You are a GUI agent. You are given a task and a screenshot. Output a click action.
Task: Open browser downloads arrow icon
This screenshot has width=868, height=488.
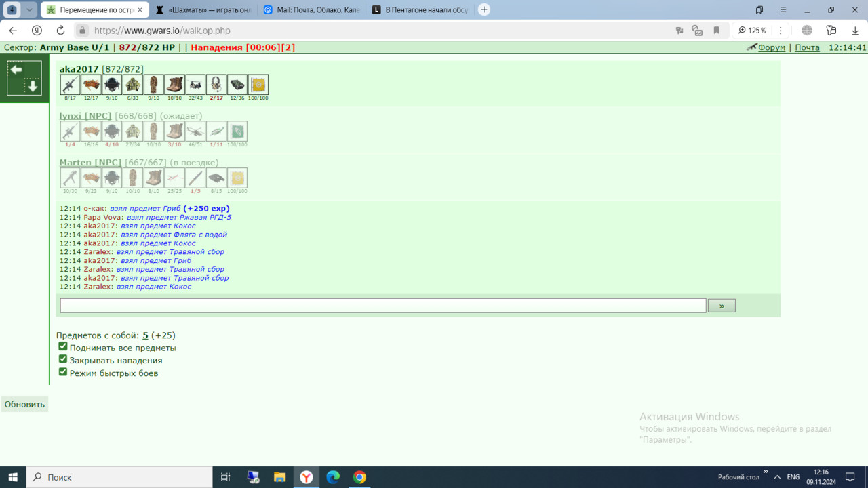point(855,30)
